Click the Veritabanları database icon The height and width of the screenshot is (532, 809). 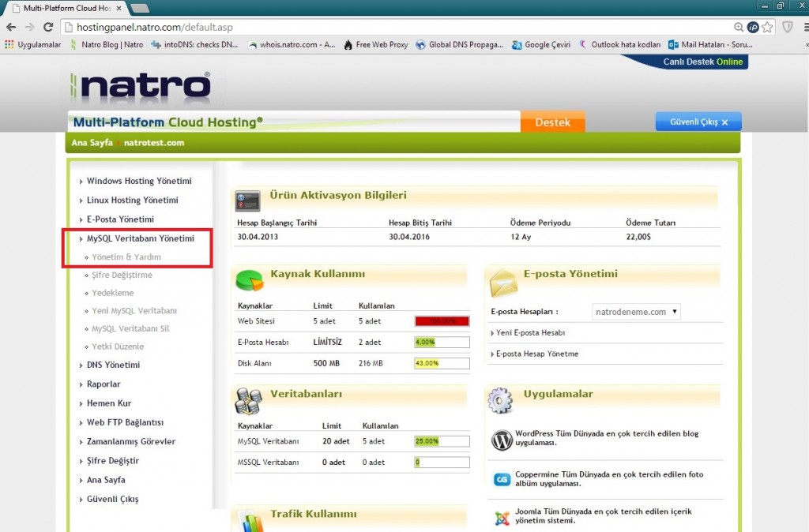point(248,401)
